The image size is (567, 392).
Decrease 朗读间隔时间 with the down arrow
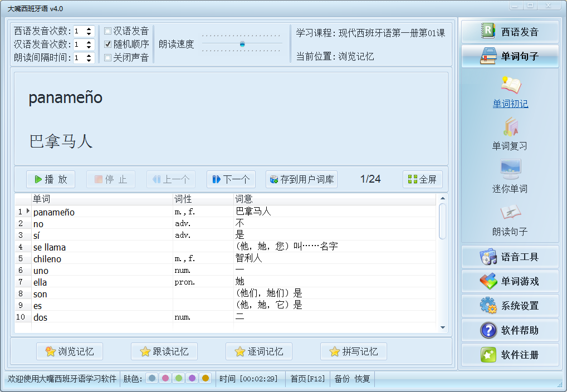coord(89,61)
